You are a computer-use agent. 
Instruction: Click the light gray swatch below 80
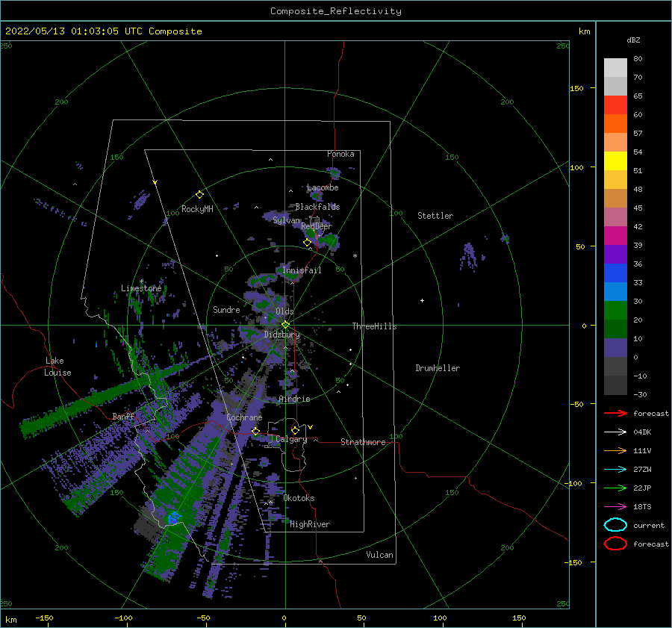[x=615, y=68]
